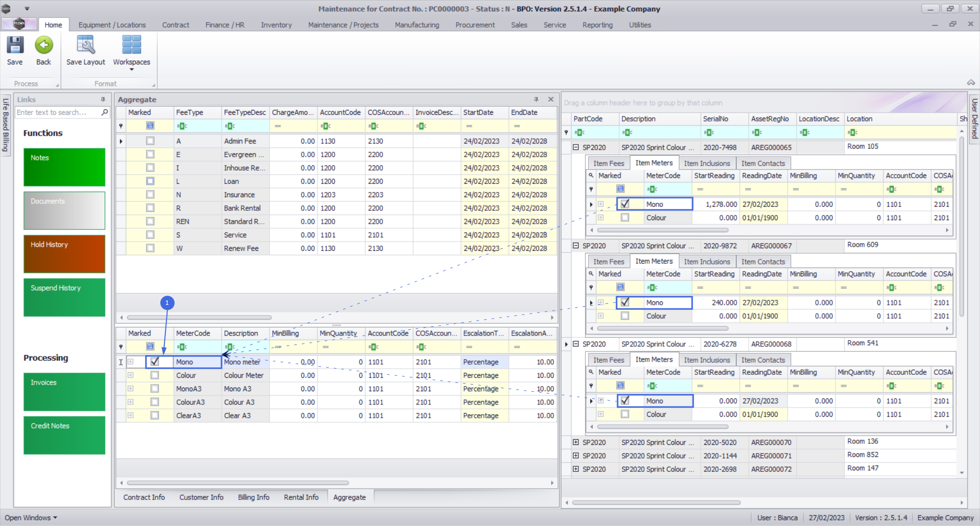
Task: Close the Aggregate panel with X icon
Action: (551, 100)
